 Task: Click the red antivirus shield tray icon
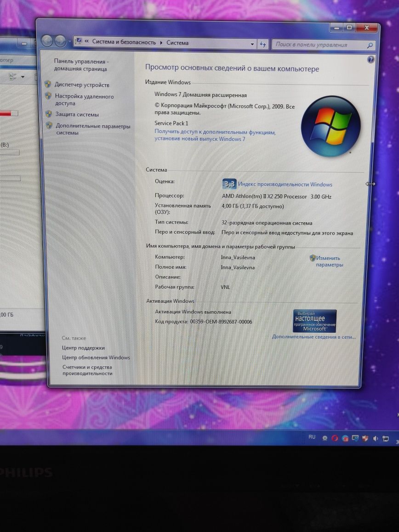click(365, 439)
